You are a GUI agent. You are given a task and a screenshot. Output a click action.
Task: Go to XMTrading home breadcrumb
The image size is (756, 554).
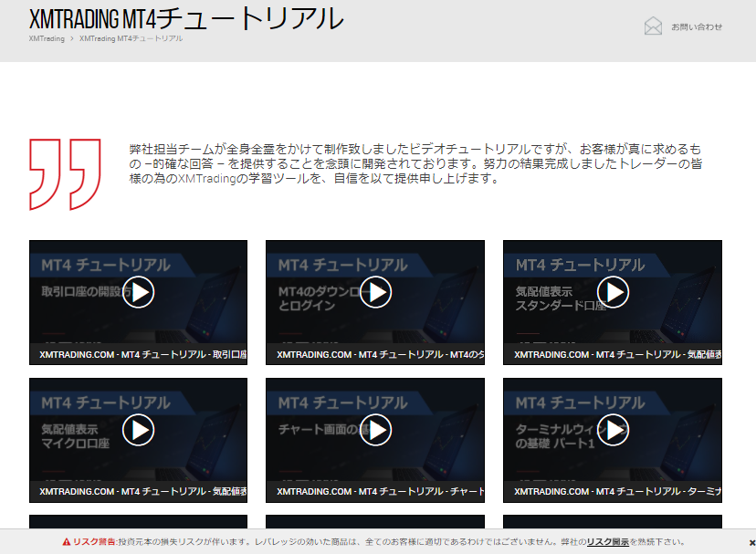47,39
